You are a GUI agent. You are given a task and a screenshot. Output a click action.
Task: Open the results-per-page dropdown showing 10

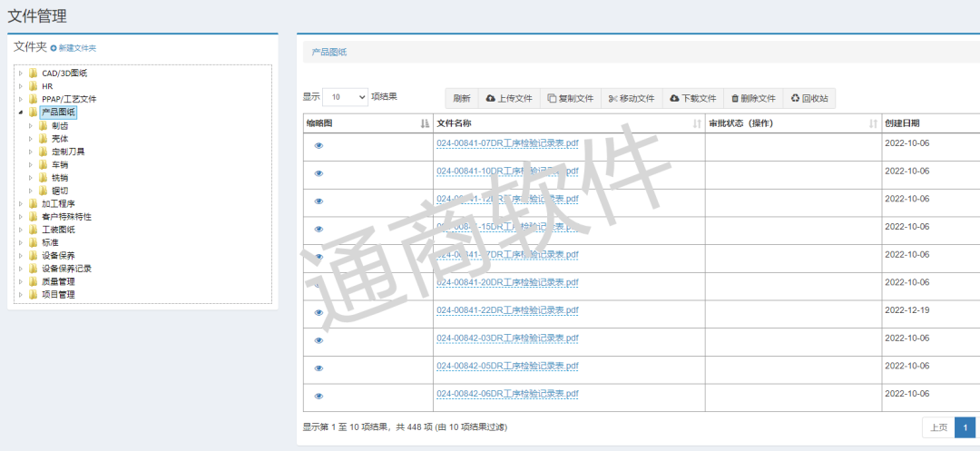[345, 96]
